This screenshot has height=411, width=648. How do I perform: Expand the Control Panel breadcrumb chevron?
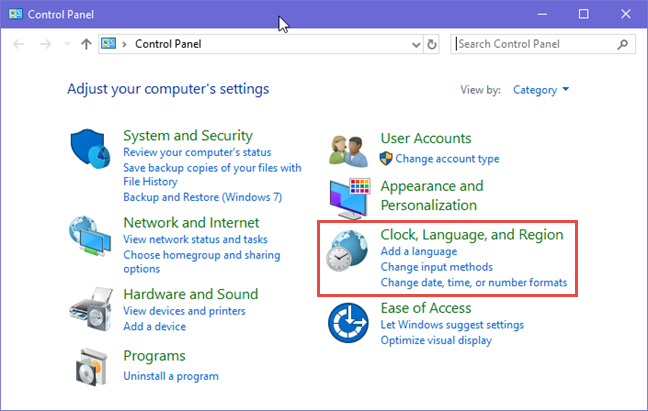click(x=125, y=44)
